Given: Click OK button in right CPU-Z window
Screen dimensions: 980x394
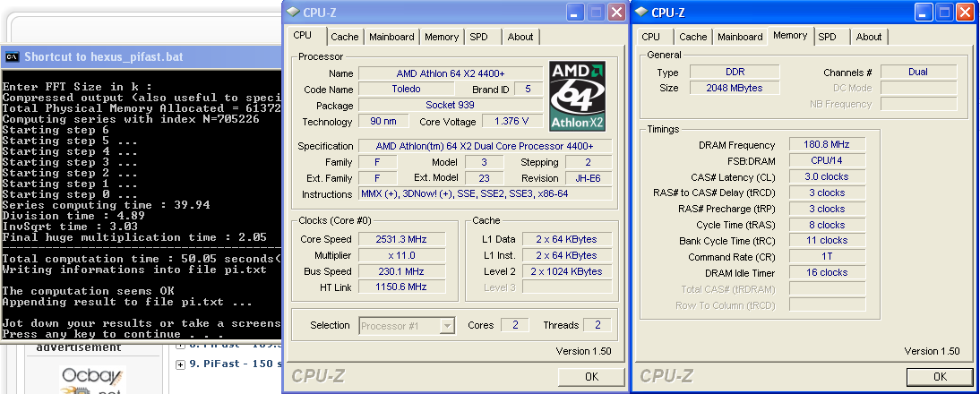Looking at the screenshot, I should (x=940, y=376).
